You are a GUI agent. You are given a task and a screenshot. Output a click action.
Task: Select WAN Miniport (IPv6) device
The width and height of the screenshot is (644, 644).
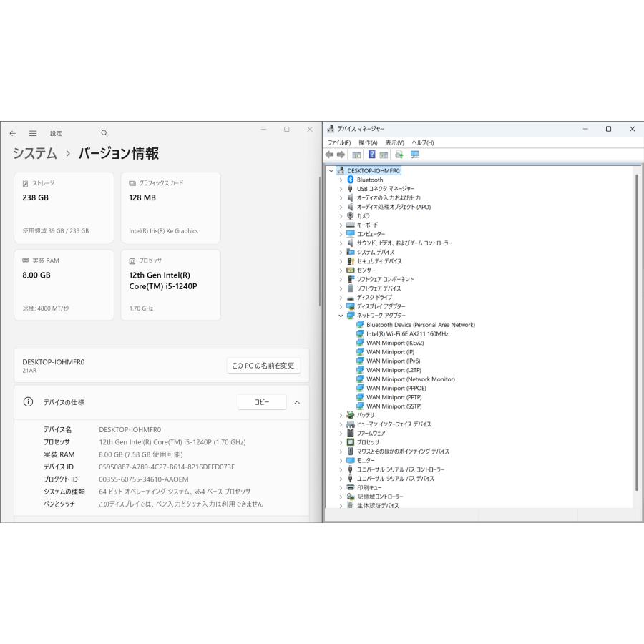tap(393, 361)
